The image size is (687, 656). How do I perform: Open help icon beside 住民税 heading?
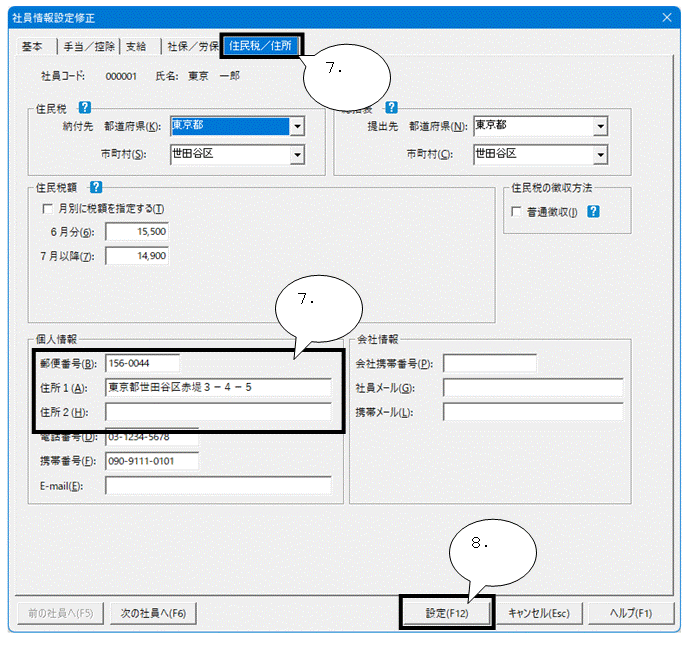[85, 107]
